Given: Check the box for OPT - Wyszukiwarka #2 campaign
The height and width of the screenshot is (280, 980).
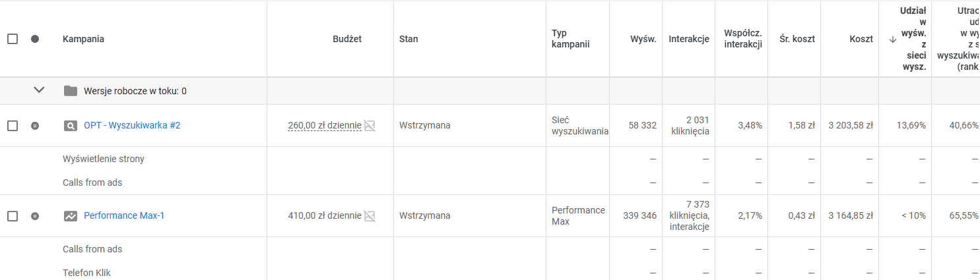Looking at the screenshot, I should point(13,126).
